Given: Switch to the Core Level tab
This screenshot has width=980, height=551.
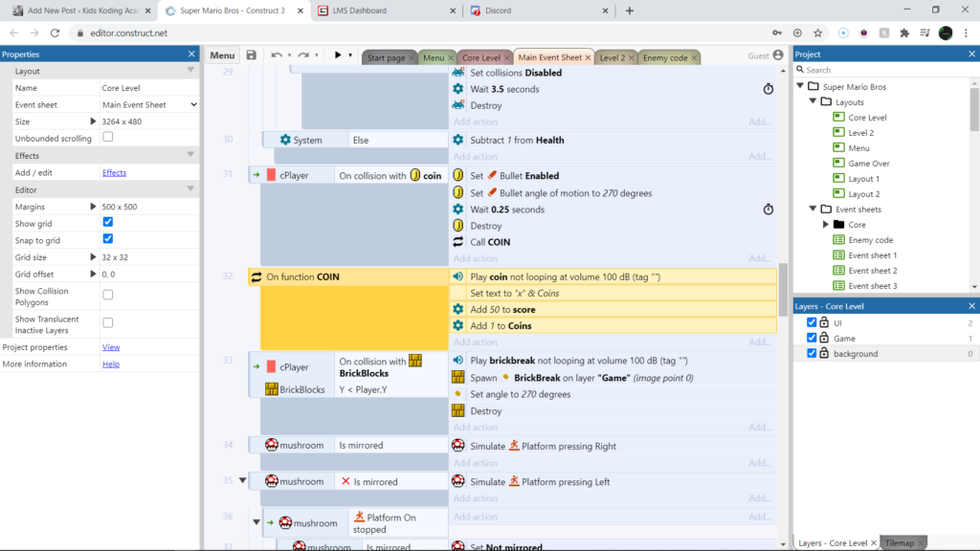Looking at the screenshot, I should 481,57.
